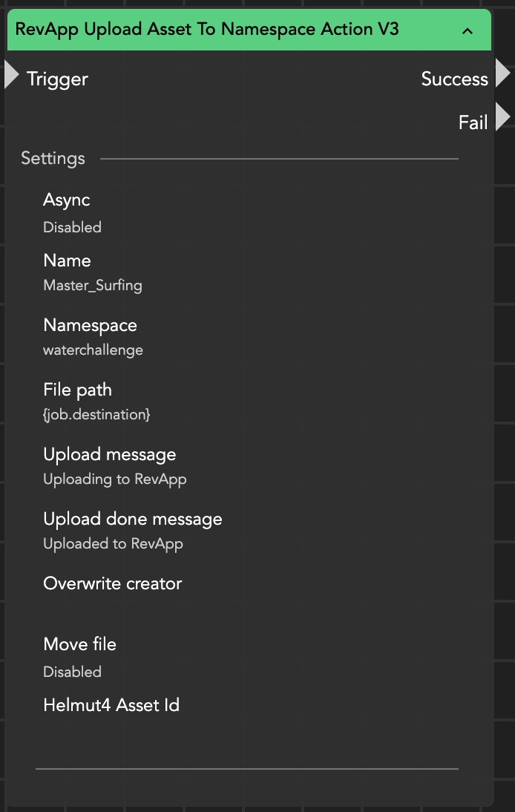515x812 pixels.
Task: Click the Trigger input label text
Action: [57, 79]
